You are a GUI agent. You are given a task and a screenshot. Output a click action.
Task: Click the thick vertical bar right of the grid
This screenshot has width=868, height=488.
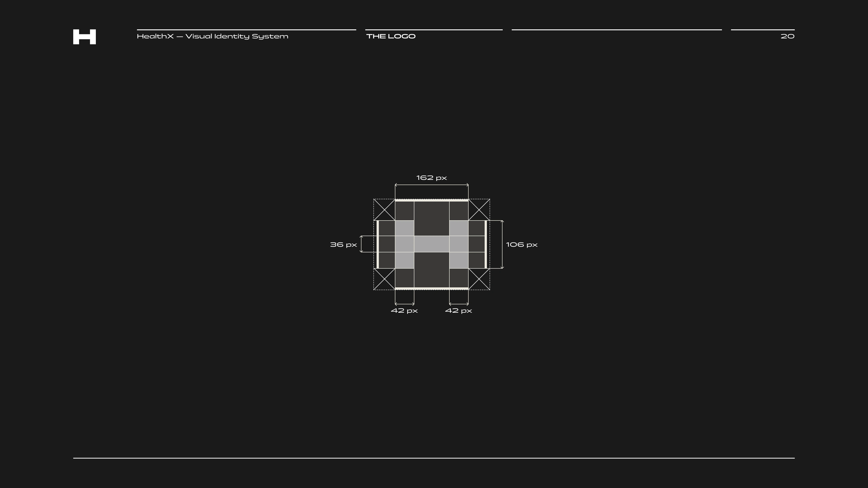point(486,244)
